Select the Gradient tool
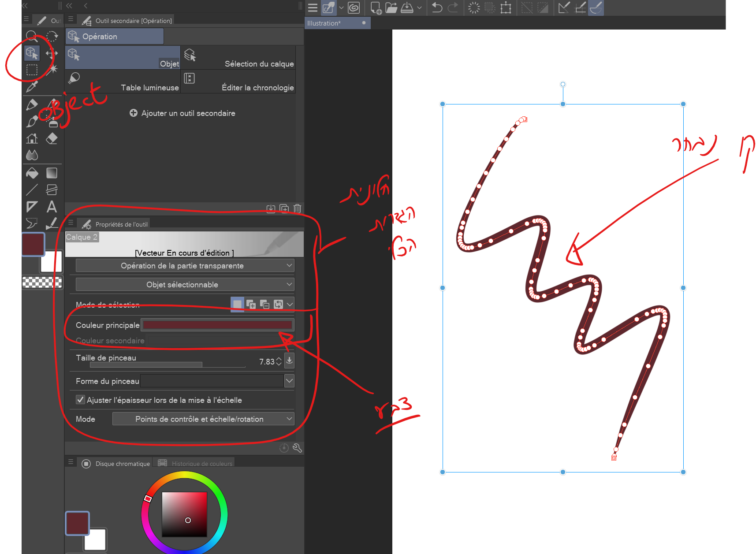756x554 pixels. point(52,173)
